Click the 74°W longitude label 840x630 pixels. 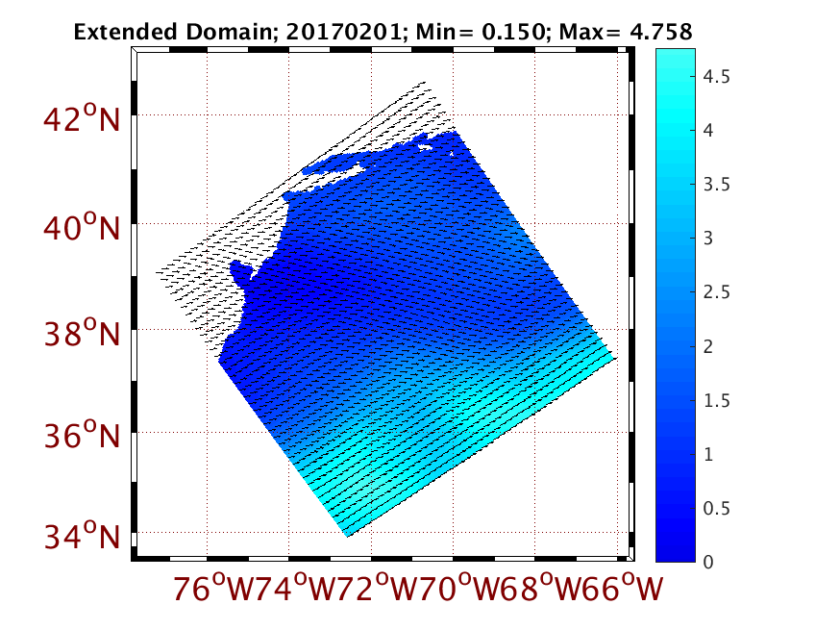[295, 589]
